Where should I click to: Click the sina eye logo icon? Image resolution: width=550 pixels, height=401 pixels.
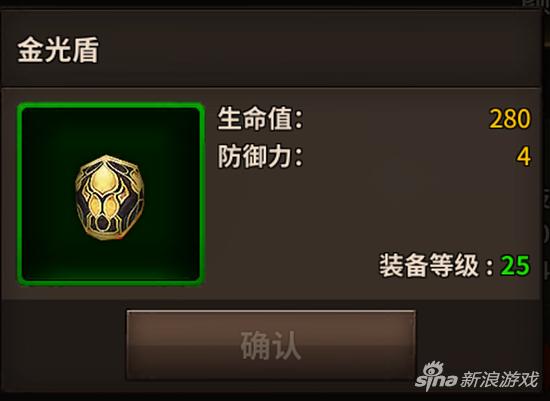433,368
